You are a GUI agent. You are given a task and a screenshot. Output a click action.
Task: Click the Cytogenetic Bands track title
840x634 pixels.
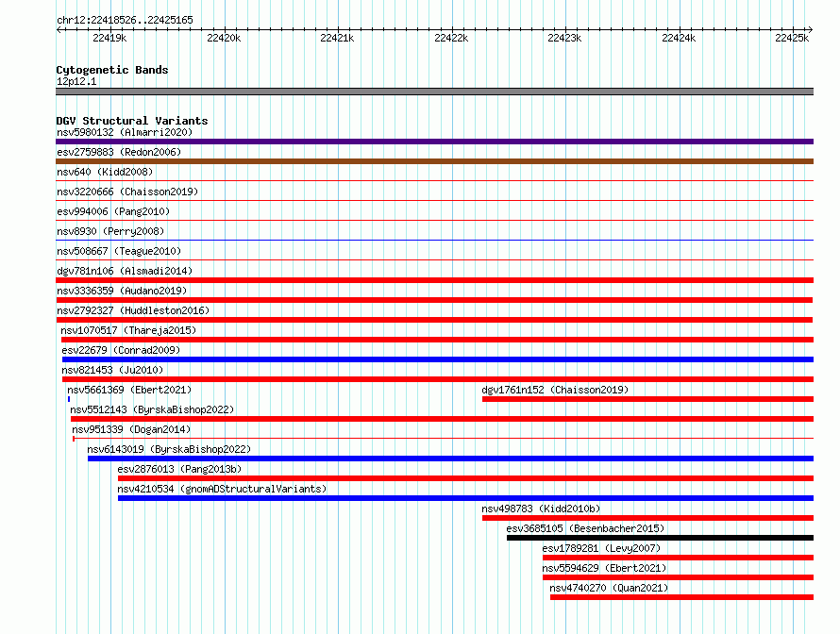point(112,70)
